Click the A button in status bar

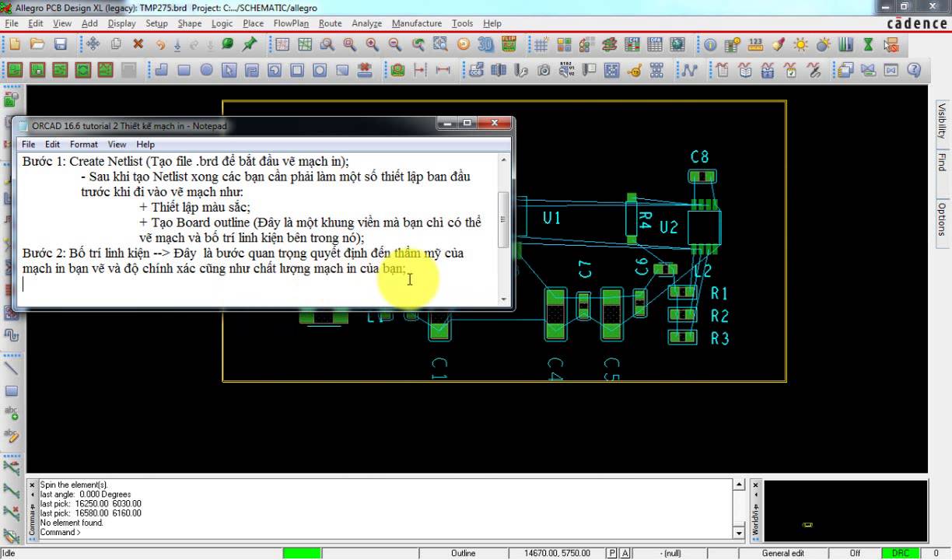tap(625, 553)
